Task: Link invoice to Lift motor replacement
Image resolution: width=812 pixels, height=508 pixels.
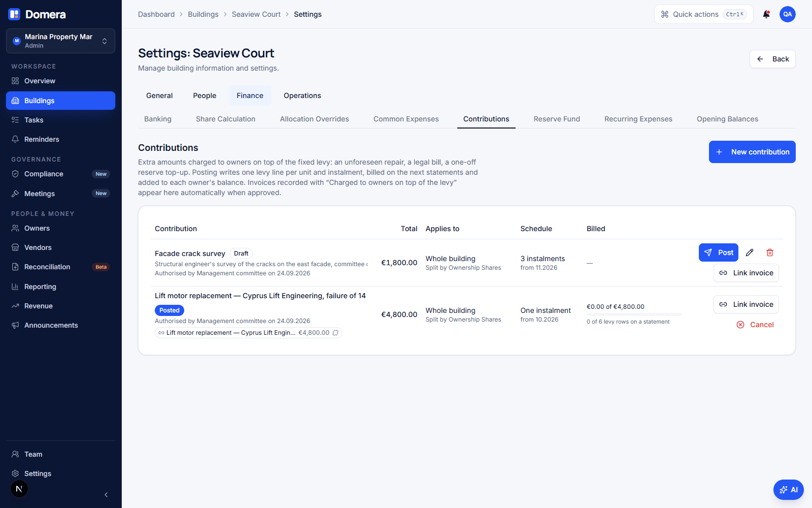Action: click(746, 304)
